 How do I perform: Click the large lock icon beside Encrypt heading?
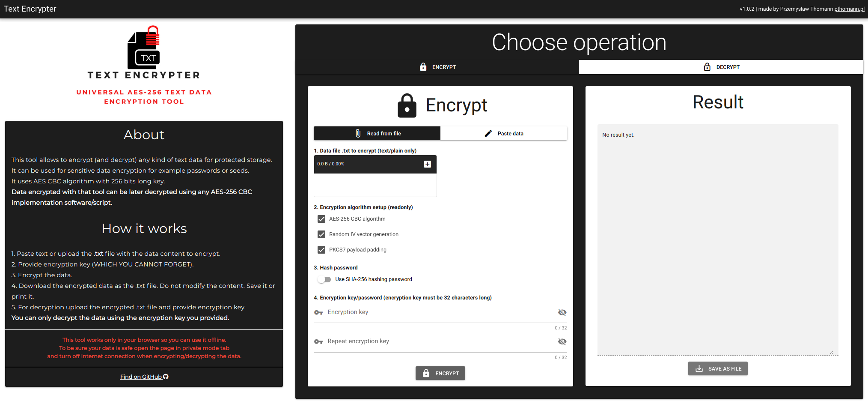tap(407, 105)
